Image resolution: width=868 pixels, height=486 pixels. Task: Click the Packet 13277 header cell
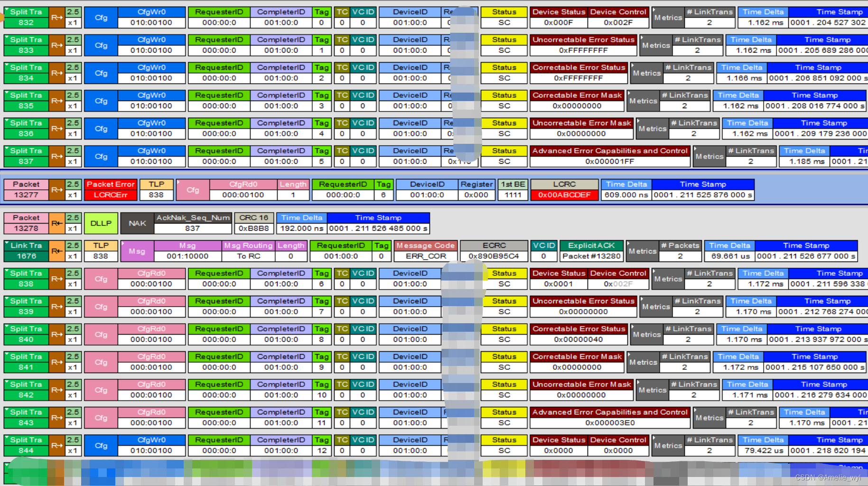[x=26, y=190]
